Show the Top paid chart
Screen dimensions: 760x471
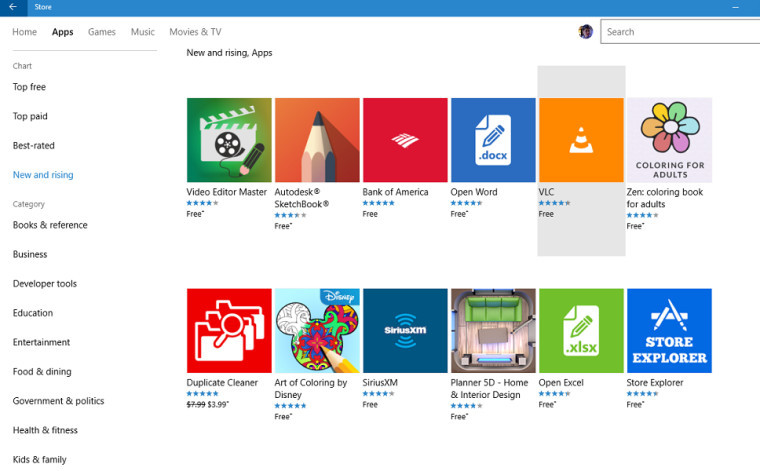(30, 116)
